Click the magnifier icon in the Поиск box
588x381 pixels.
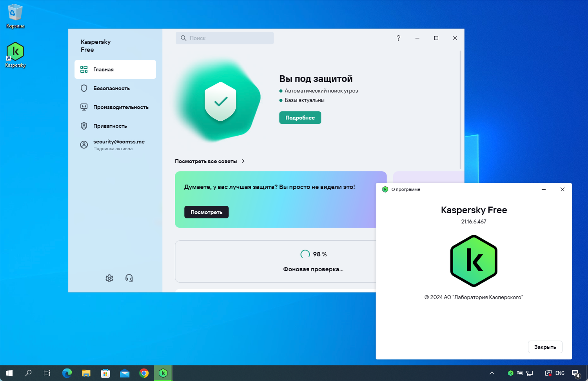click(183, 38)
